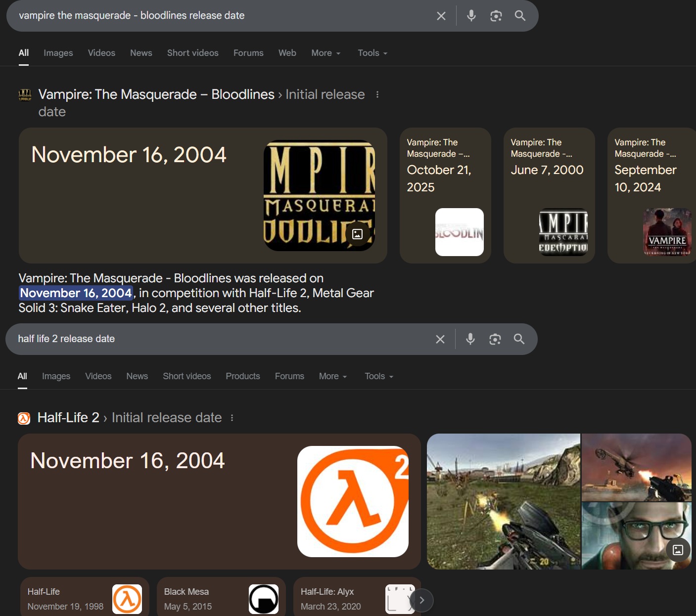Viewport: 696px width, 616px height.
Task: Click the large November 16, 2004 Half-Life 2 date
Action: point(128,461)
